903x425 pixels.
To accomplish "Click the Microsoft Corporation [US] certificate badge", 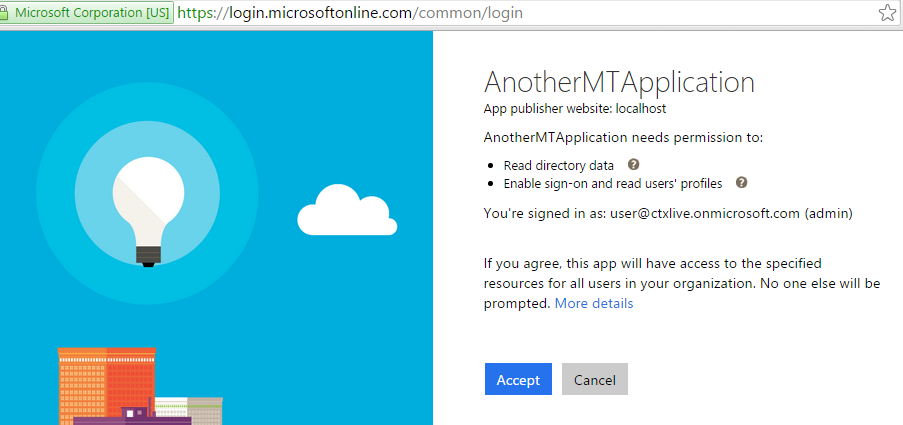I will point(87,13).
